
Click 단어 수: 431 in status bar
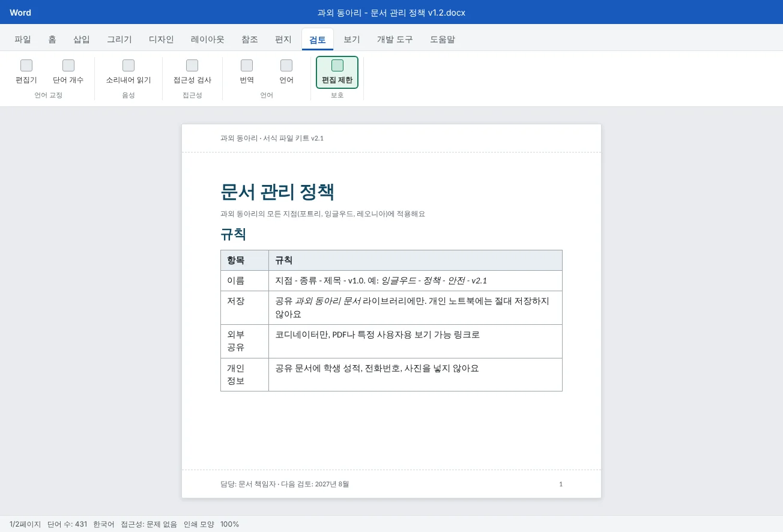(x=67, y=524)
